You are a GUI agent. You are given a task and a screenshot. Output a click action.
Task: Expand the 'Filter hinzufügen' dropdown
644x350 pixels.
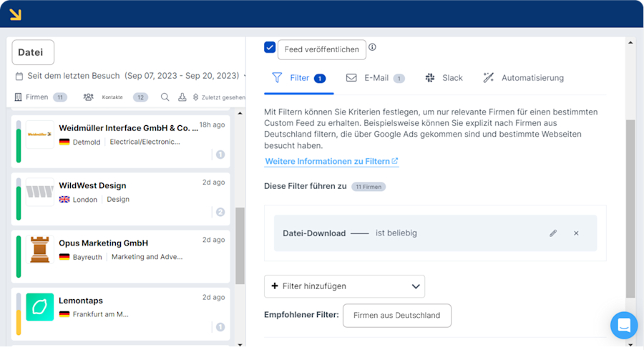coord(345,286)
